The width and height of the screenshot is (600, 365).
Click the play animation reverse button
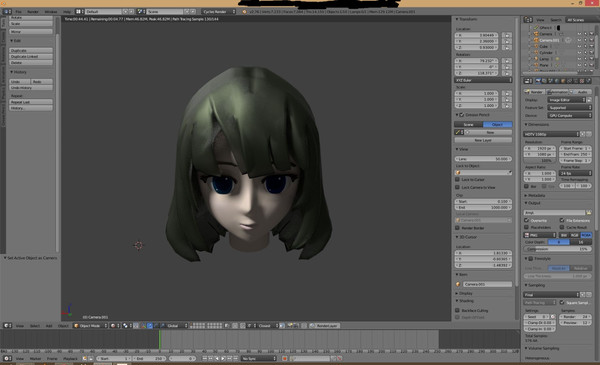point(217,358)
